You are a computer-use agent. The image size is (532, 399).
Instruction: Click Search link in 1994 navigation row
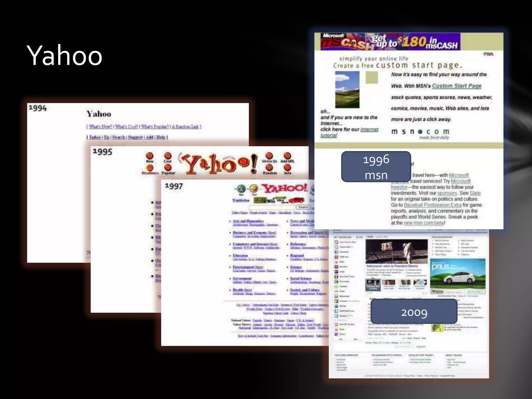coord(118,137)
